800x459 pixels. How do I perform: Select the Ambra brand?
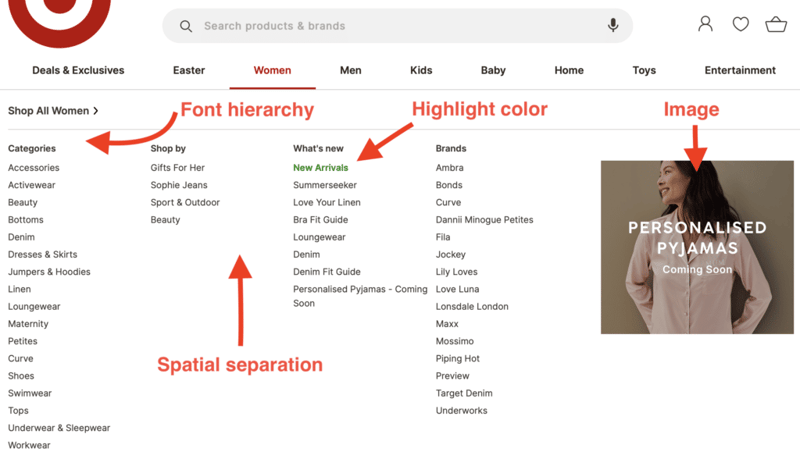(449, 168)
